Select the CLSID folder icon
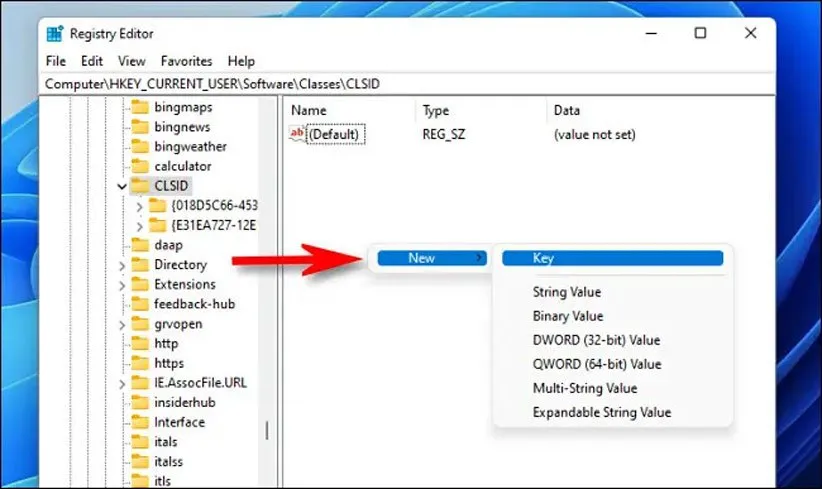Screen dimensions: 822x489 (x=140, y=186)
